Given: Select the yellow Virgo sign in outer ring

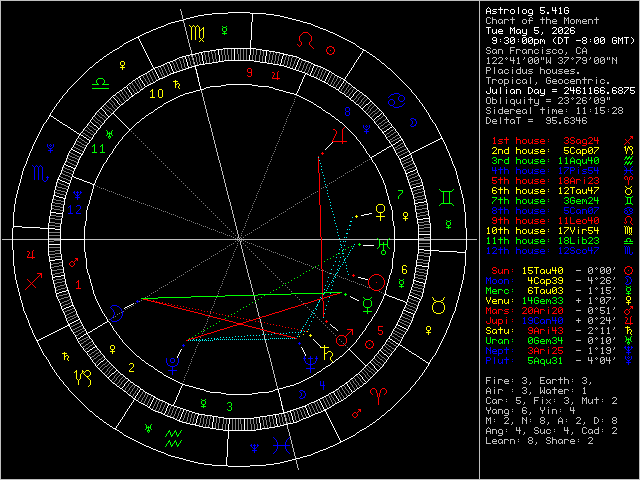Looking at the screenshot, I should point(197,34).
